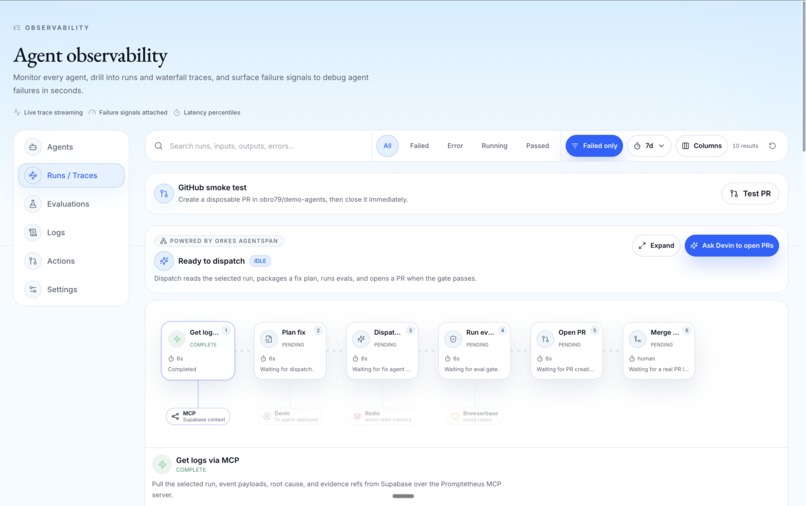Select the Plan fix step card

pos(290,351)
